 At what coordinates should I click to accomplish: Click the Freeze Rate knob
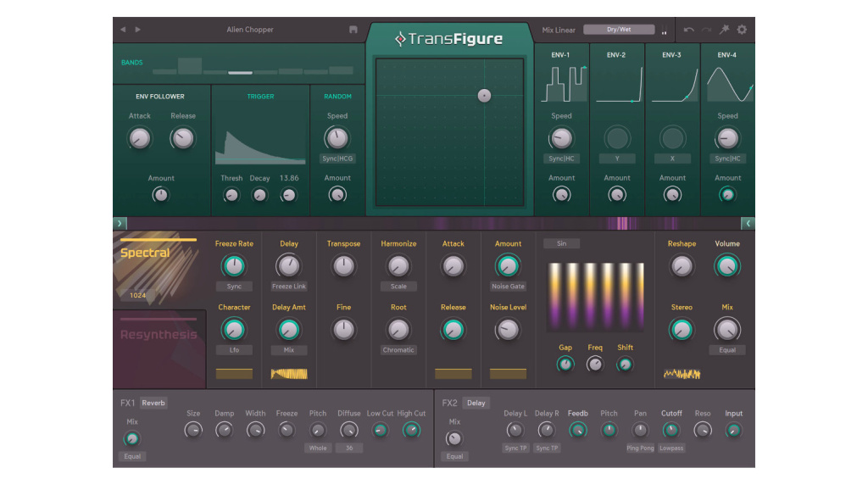pyautogui.click(x=234, y=266)
